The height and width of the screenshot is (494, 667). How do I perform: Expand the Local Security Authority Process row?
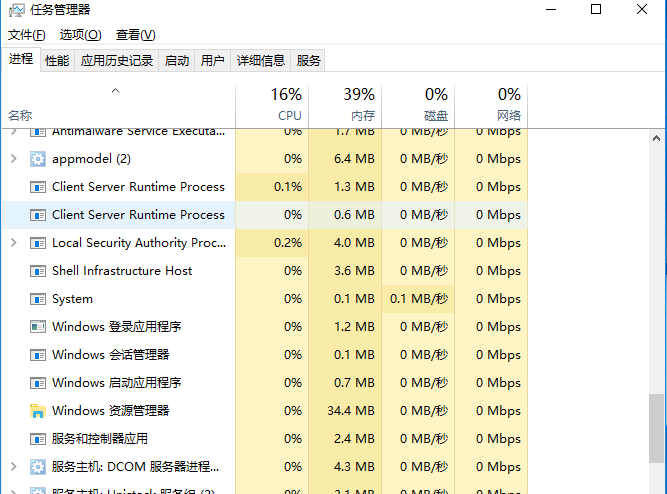pyautogui.click(x=14, y=243)
